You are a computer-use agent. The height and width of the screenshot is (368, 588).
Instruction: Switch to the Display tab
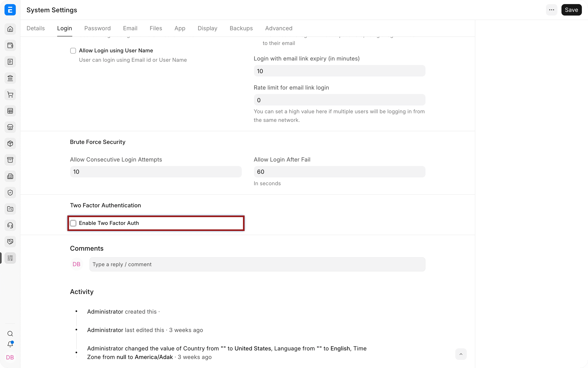coord(207,28)
